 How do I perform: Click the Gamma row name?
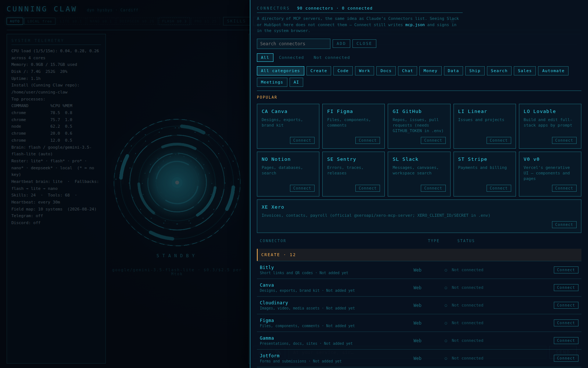(267, 338)
